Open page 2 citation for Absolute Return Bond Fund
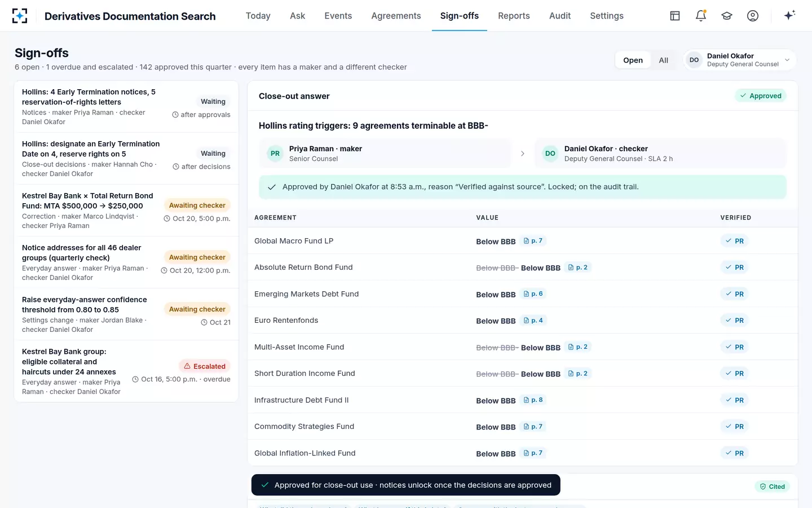This screenshot has width=812, height=508. (x=578, y=268)
